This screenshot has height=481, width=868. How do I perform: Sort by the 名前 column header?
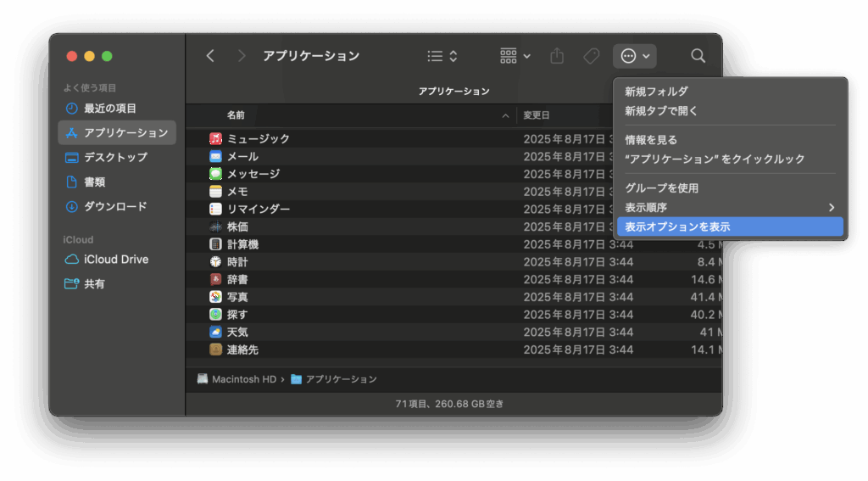pyautogui.click(x=236, y=115)
